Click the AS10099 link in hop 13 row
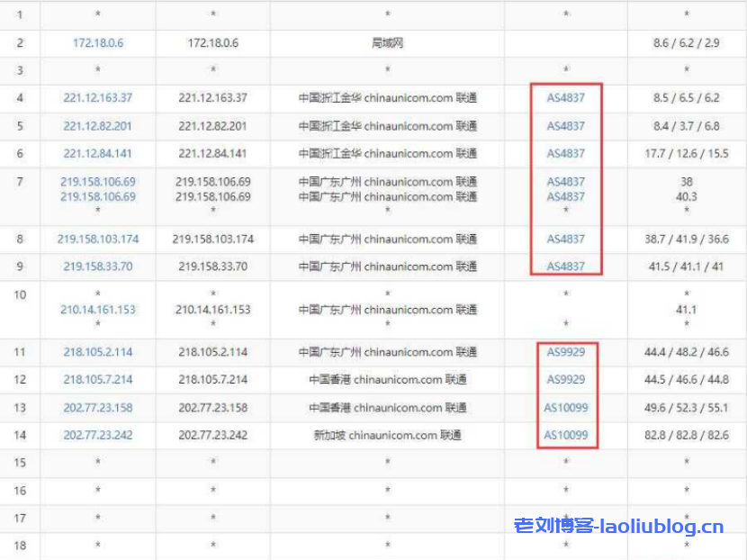The width and height of the screenshot is (747, 560). point(565,408)
